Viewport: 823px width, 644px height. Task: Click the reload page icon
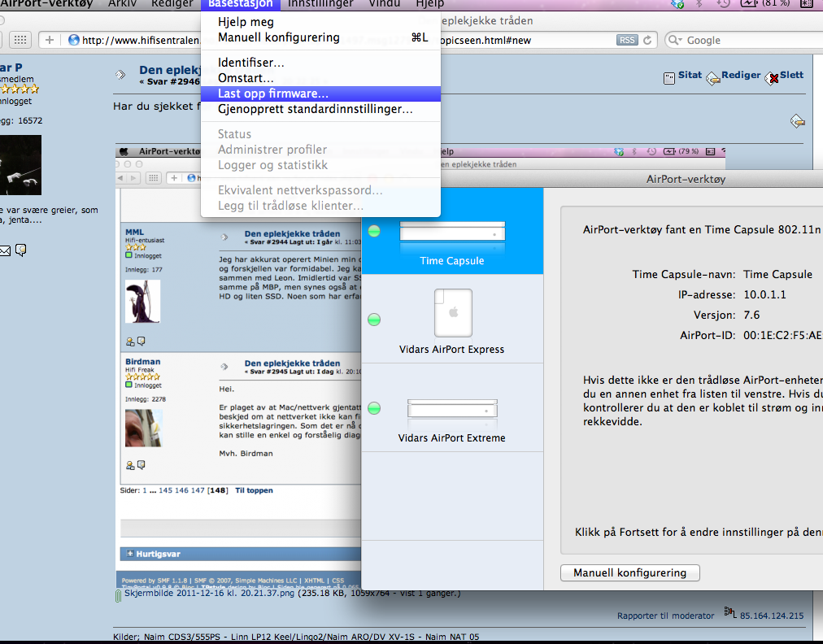pos(647,41)
